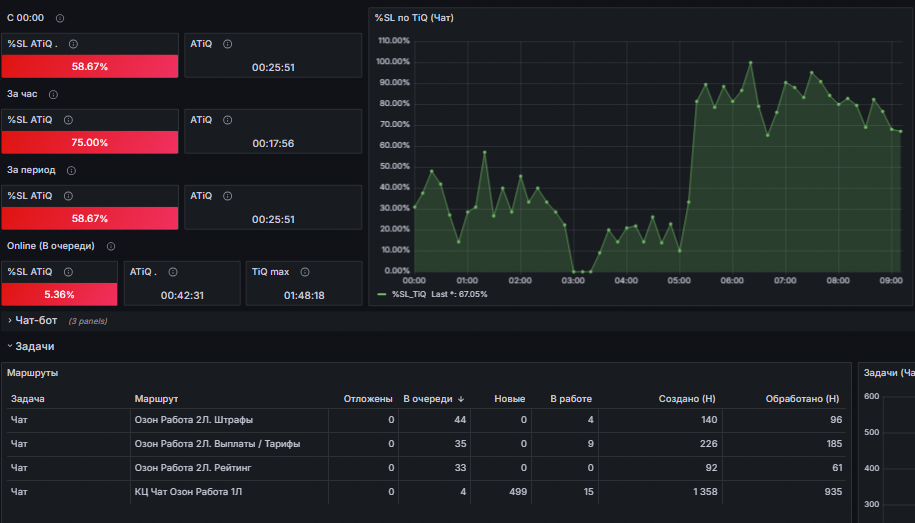
Task: Click info icon beside За час heading
Action: click(53, 95)
